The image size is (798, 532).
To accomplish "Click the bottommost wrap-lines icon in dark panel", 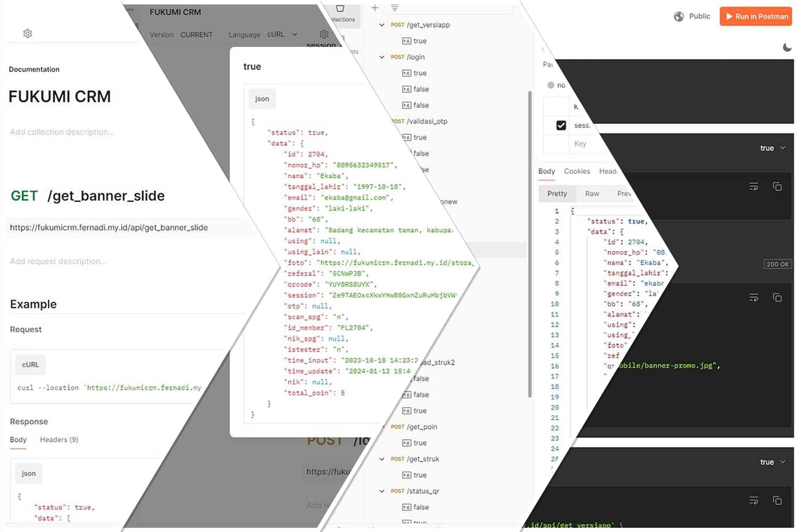I will coord(754,500).
